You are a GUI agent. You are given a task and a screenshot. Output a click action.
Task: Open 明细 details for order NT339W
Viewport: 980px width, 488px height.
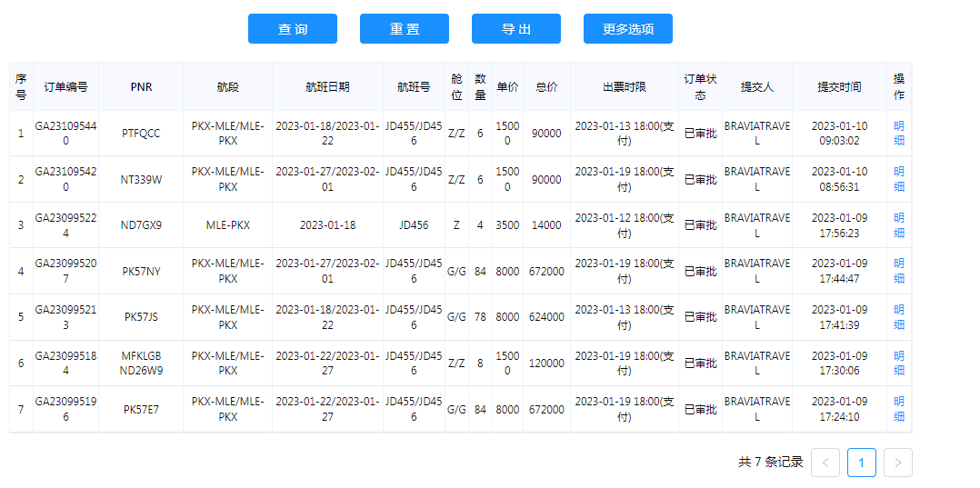click(x=898, y=179)
